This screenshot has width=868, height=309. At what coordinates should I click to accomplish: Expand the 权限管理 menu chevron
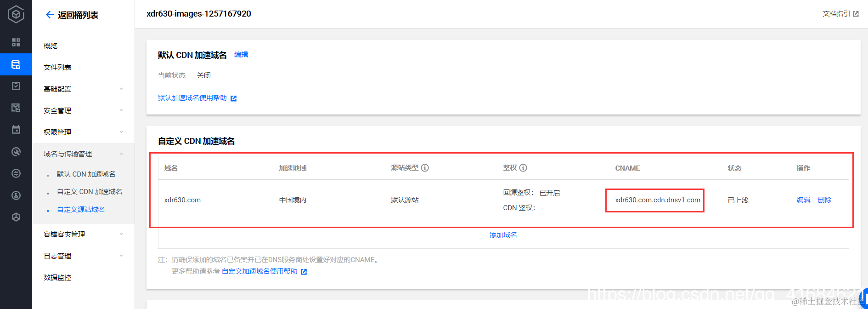(x=121, y=132)
